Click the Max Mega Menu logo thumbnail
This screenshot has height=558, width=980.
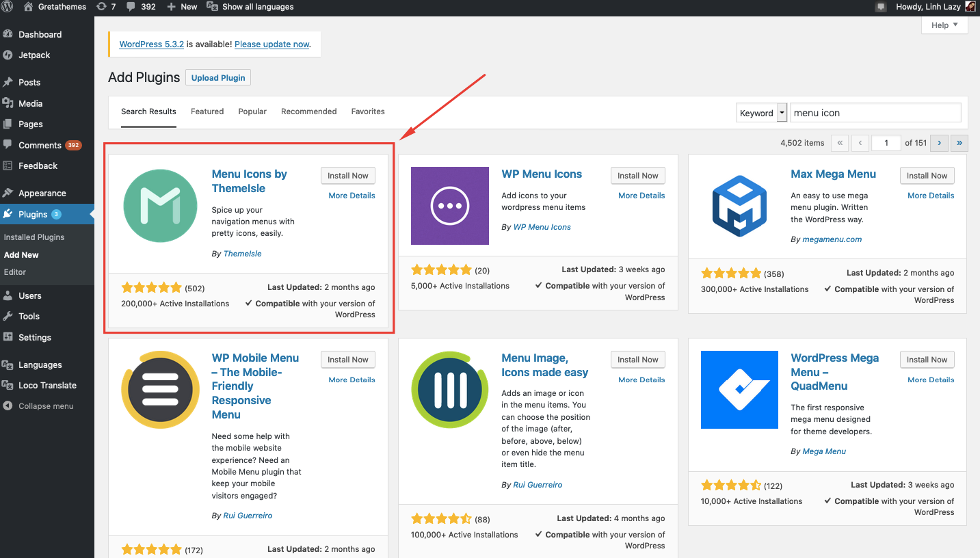[739, 206]
